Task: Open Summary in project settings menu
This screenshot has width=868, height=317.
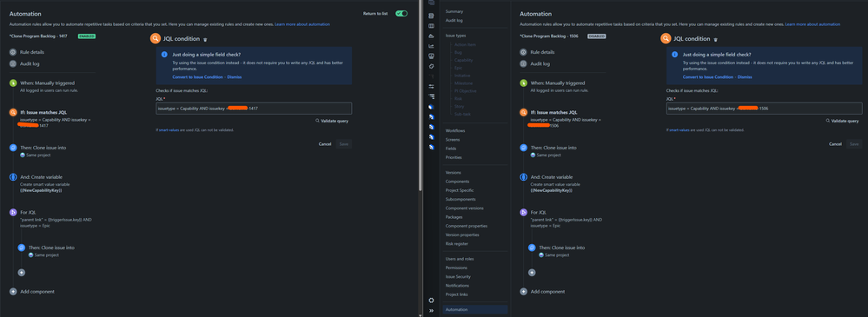Action: coord(454,11)
